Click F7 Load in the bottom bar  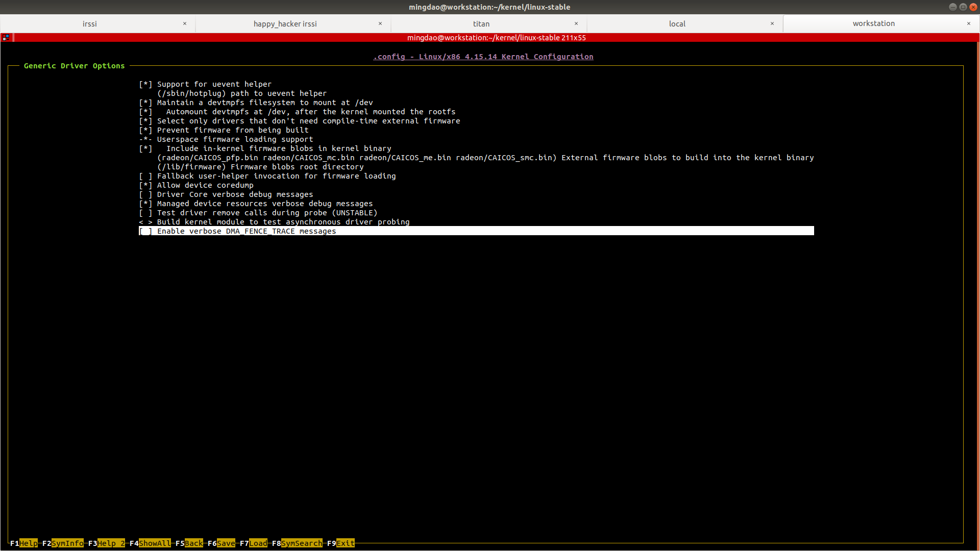[254, 543]
